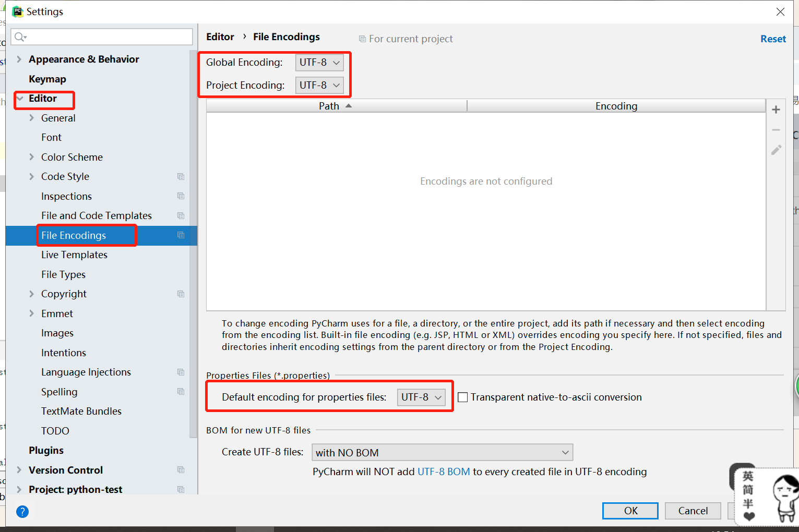Select File Types settings page
This screenshot has height=532, width=799.
click(63, 275)
